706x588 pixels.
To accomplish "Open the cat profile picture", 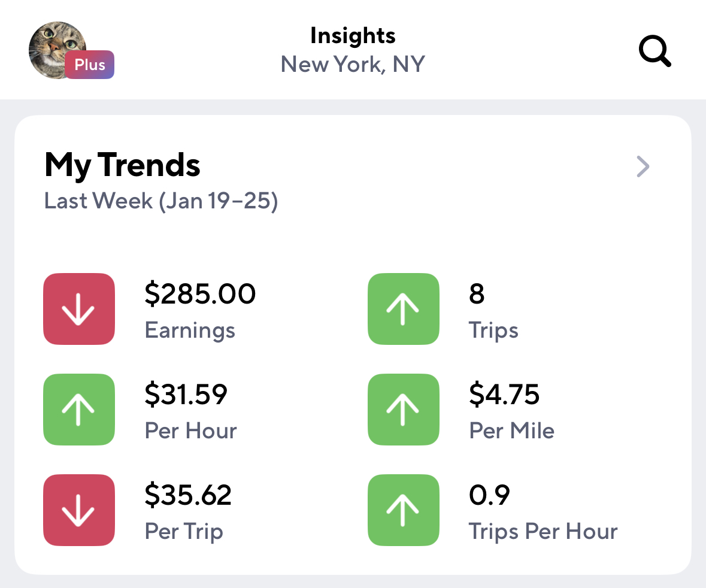I will coord(53,48).
